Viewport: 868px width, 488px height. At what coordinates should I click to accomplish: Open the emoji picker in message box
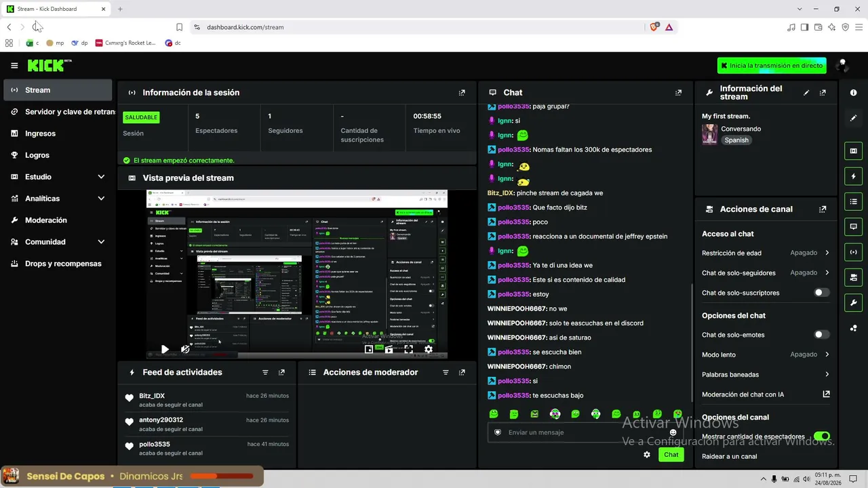tap(673, 432)
